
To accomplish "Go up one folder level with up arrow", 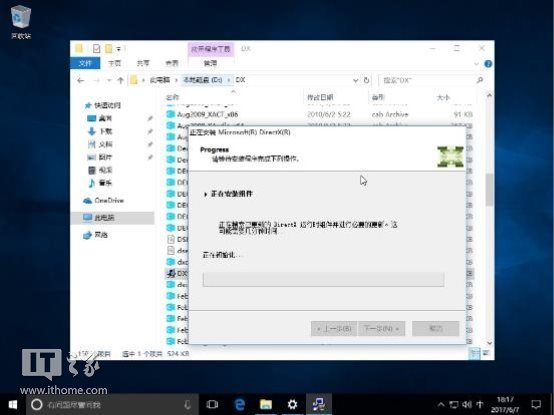I will (x=120, y=81).
